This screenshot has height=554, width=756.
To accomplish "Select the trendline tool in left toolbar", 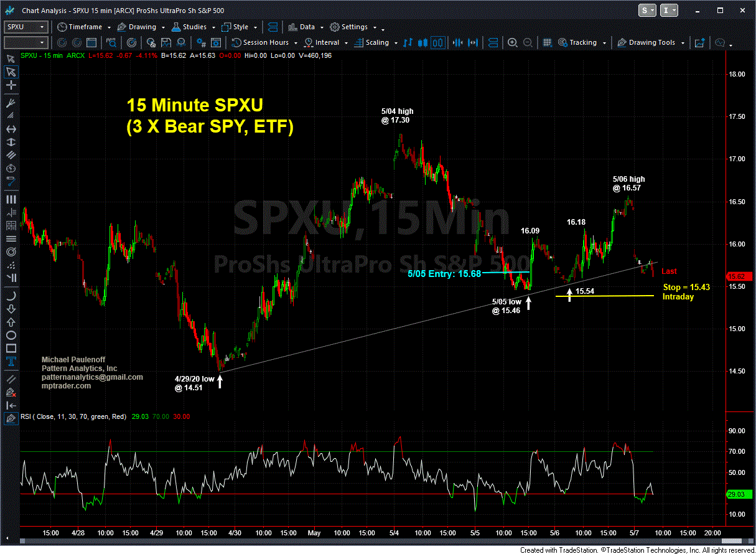I will [x=10, y=378].
